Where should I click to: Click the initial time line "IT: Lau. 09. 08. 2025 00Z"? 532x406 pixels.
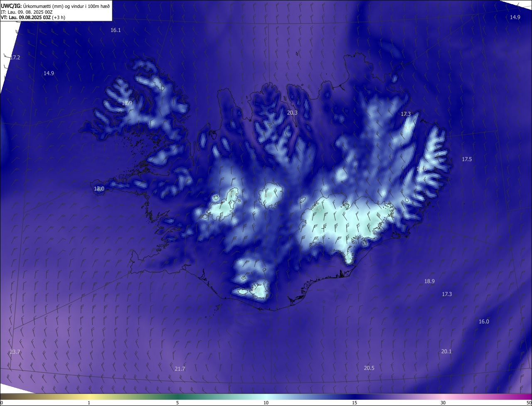coord(27,12)
